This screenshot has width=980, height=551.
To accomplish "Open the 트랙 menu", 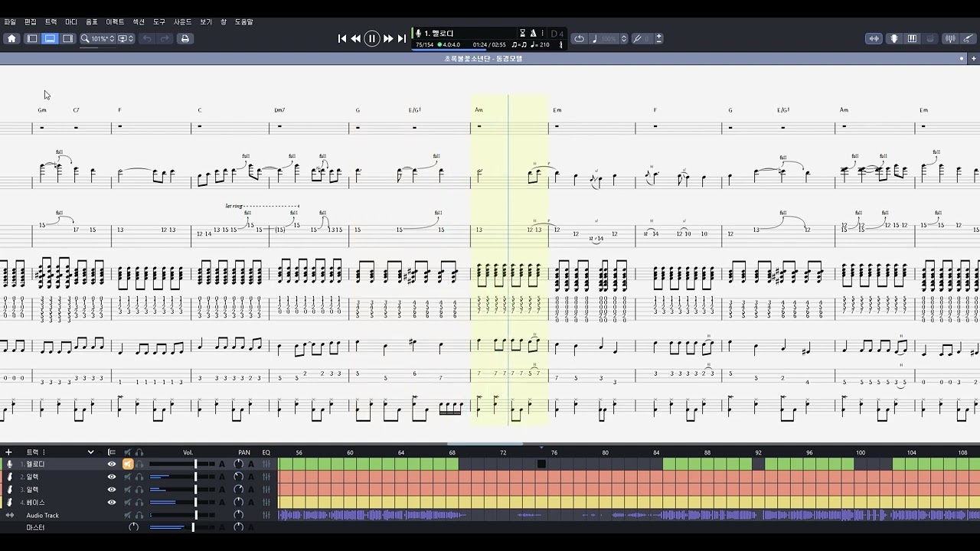I will point(51,22).
